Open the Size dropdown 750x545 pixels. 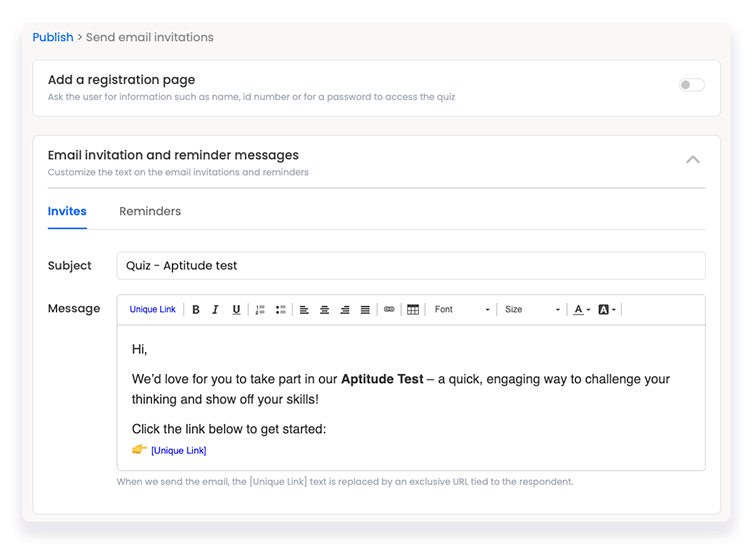click(x=532, y=310)
